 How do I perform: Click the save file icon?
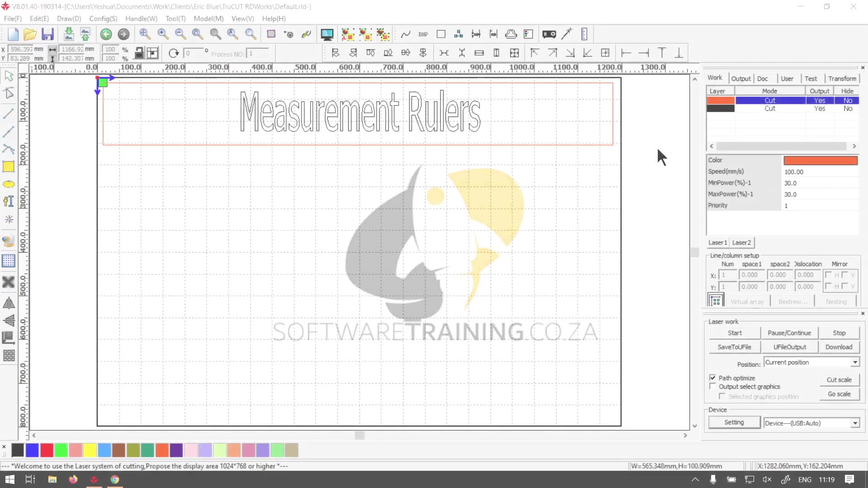click(47, 34)
